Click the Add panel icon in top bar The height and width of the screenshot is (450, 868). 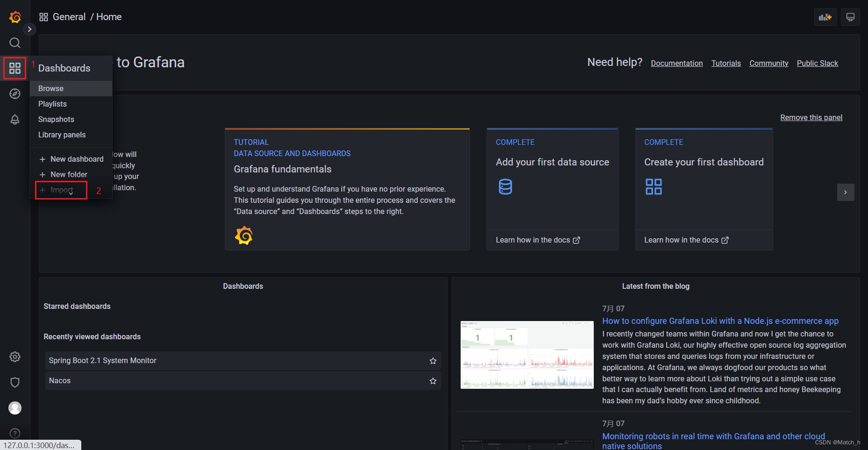825,17
